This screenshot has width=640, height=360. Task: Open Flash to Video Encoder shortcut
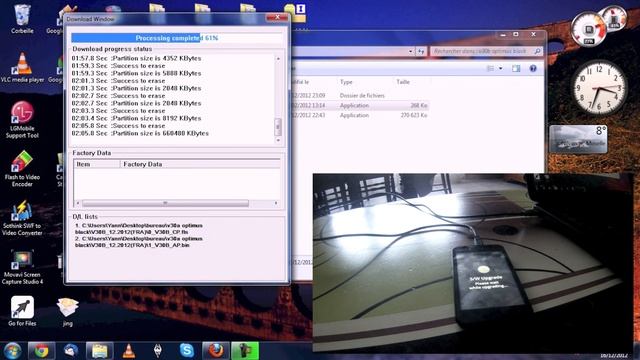(22, 168)
